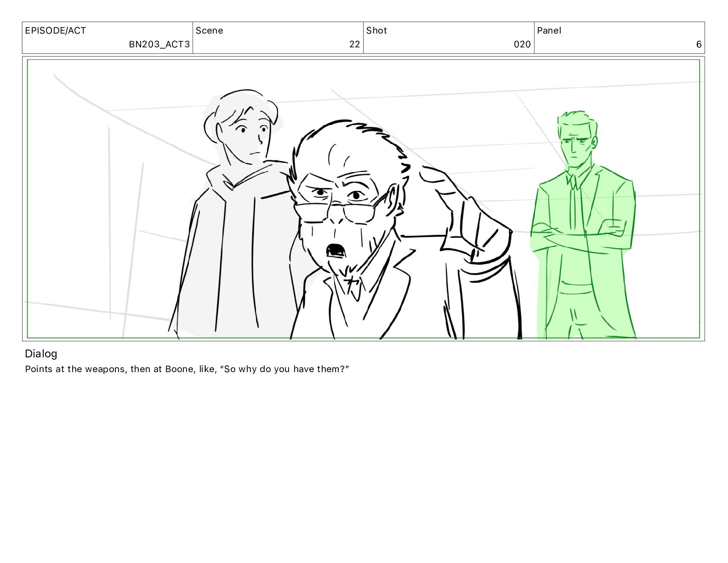Click the storyboard panel drawing
The width and height of the screenshot is (728, 563).
pos(363,199)
